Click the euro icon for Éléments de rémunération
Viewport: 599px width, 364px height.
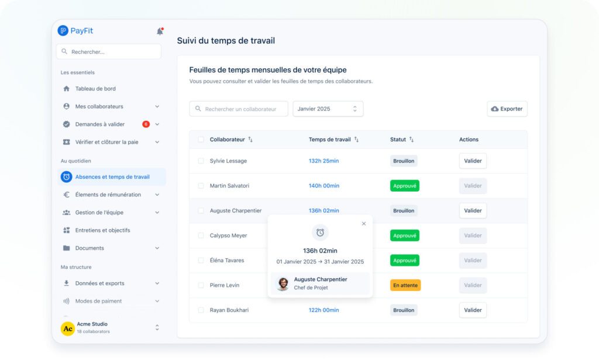(66, 195)
